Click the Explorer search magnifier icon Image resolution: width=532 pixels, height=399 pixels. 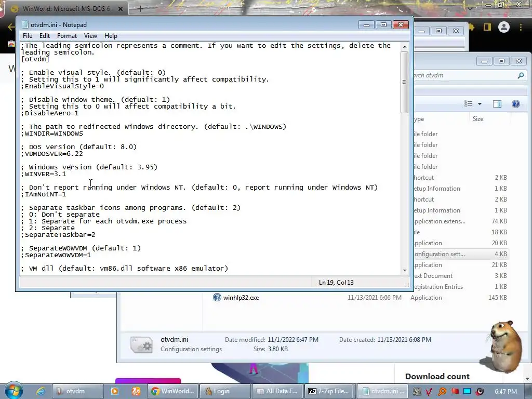(x=521, y=75)
